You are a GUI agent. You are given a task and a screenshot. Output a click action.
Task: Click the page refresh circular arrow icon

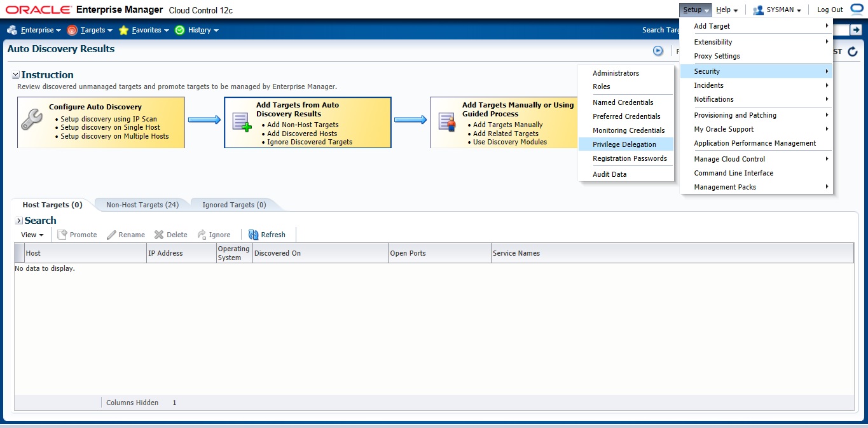click(x=853, y=52)
